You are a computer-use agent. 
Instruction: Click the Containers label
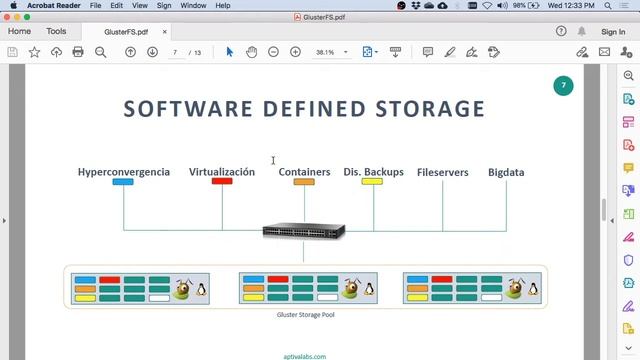(x=304, y=172)
